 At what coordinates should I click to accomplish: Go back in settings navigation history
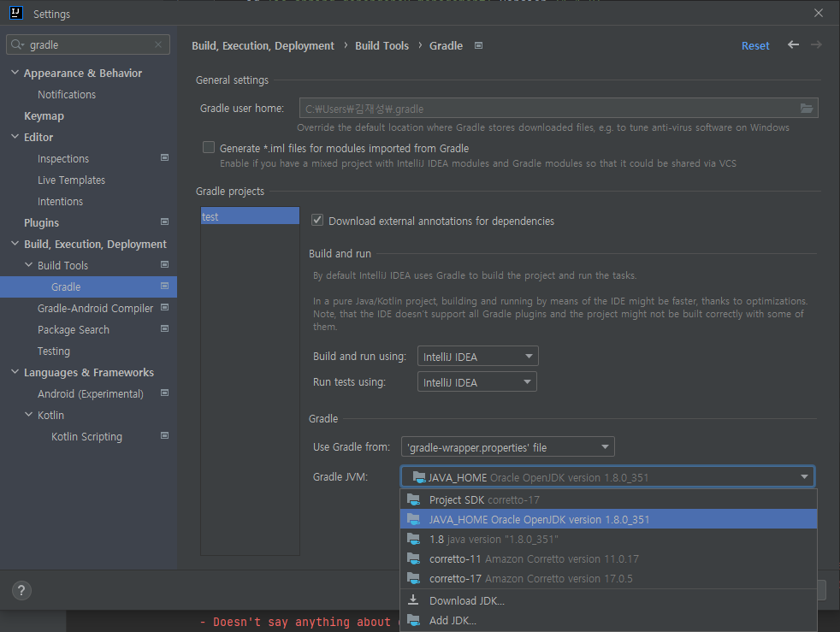794,44
